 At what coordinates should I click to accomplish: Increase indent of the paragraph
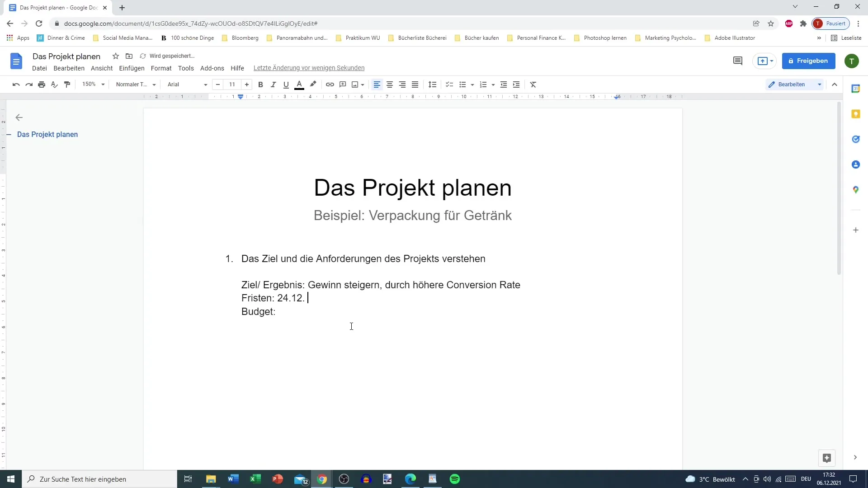[x=516, y=84]
